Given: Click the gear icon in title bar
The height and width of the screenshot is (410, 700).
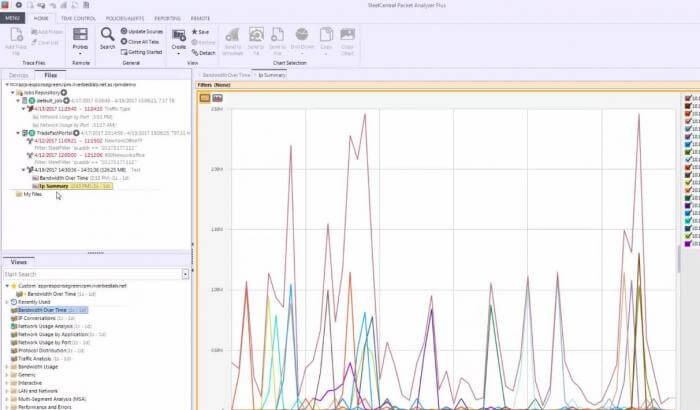Looking at the screenshot, I should pos(19,5).
